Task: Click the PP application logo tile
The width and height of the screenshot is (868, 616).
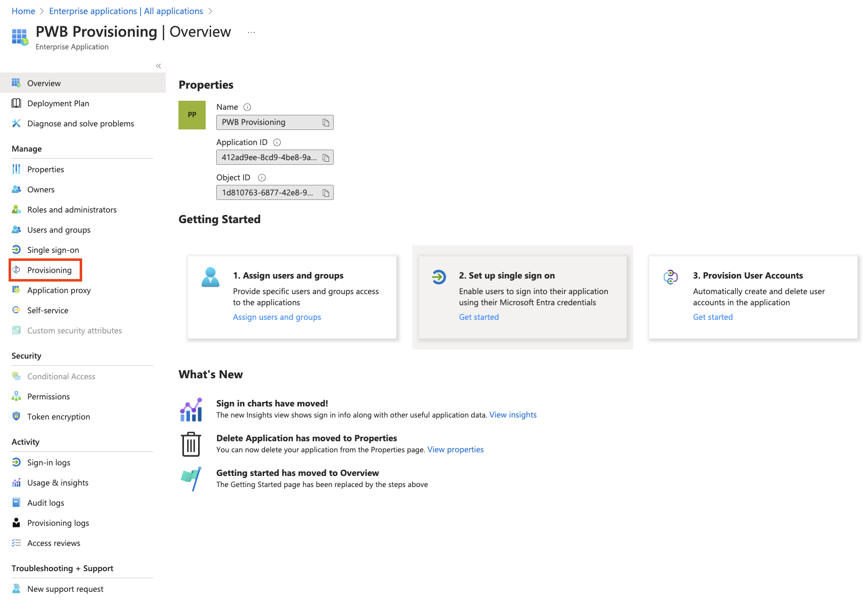Action: (x=192, y=115)
